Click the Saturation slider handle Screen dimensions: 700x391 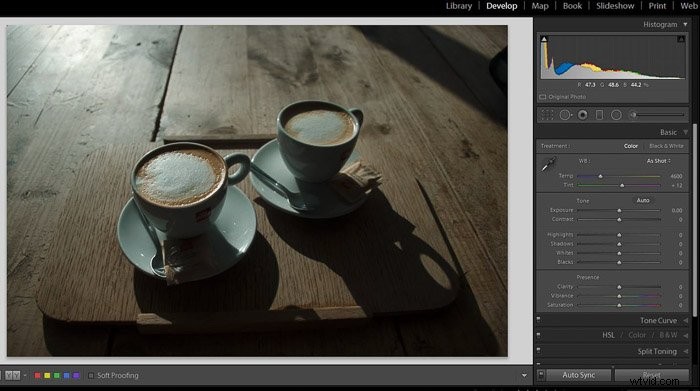coord(619,305)
